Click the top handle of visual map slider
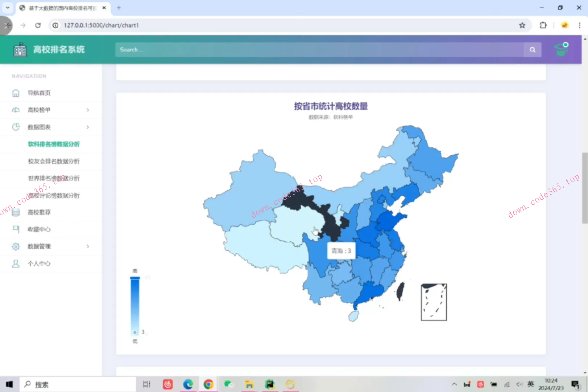The image size is (588, 392). pos(135,278)
